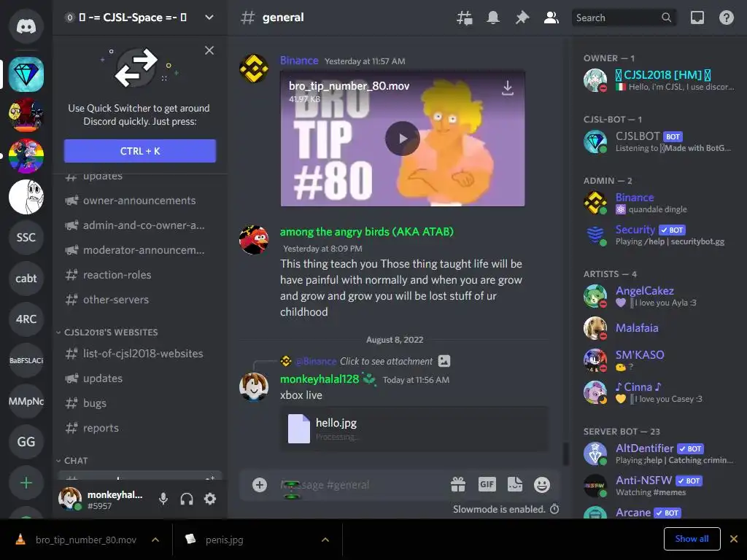Show pinned messages

522,17
